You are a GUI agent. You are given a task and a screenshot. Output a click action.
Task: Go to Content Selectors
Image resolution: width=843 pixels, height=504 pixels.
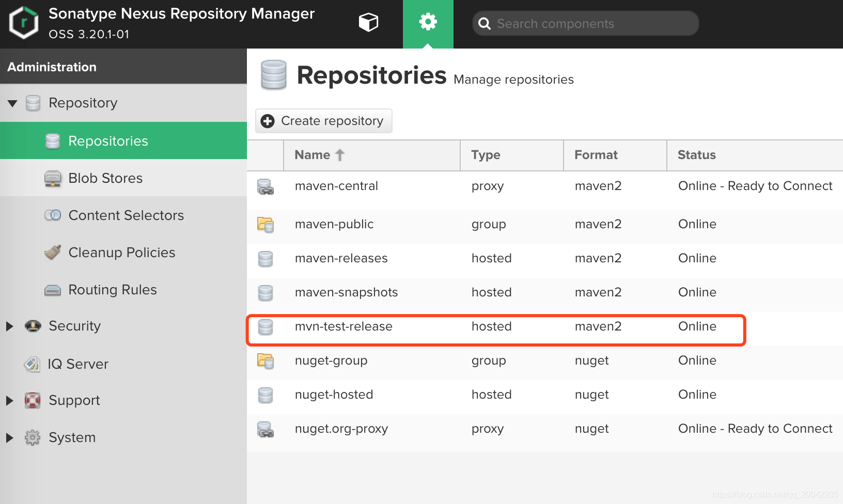[x=126, y=215]
